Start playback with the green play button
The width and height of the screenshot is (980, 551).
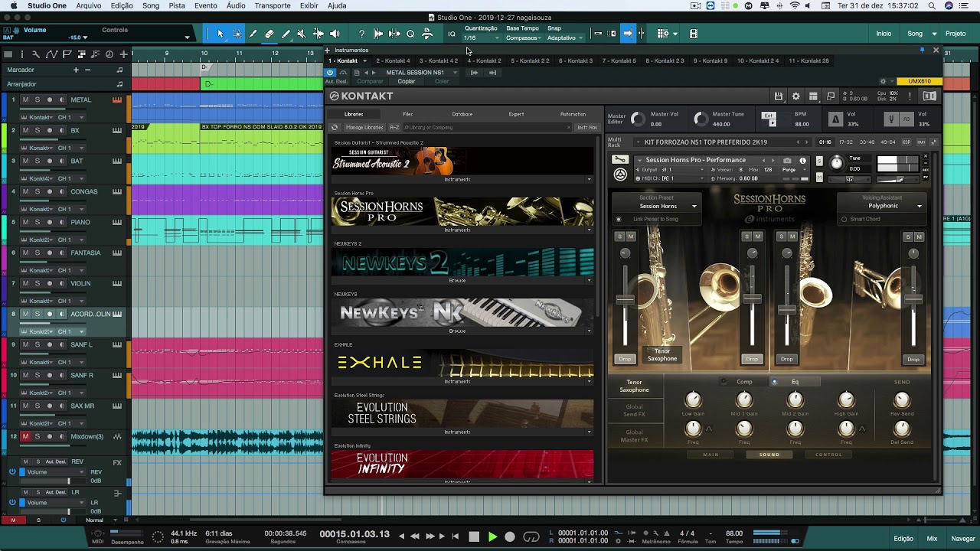[492, 536]
